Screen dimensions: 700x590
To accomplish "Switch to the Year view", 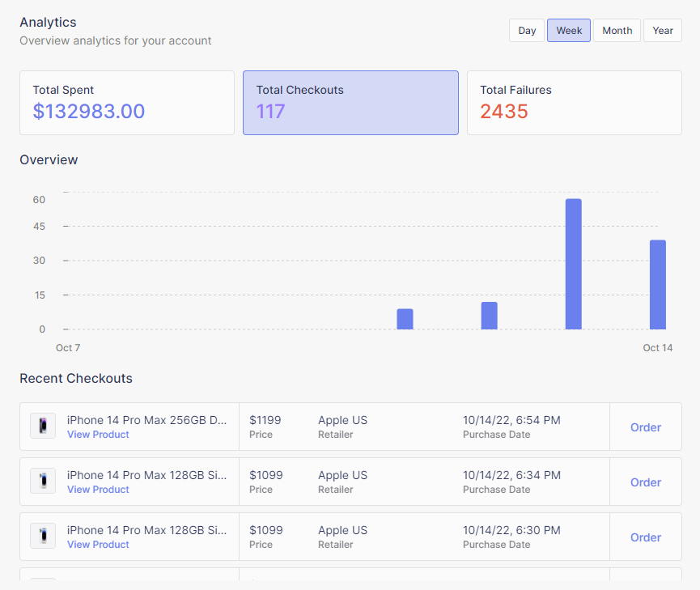I will coord(663,30).
